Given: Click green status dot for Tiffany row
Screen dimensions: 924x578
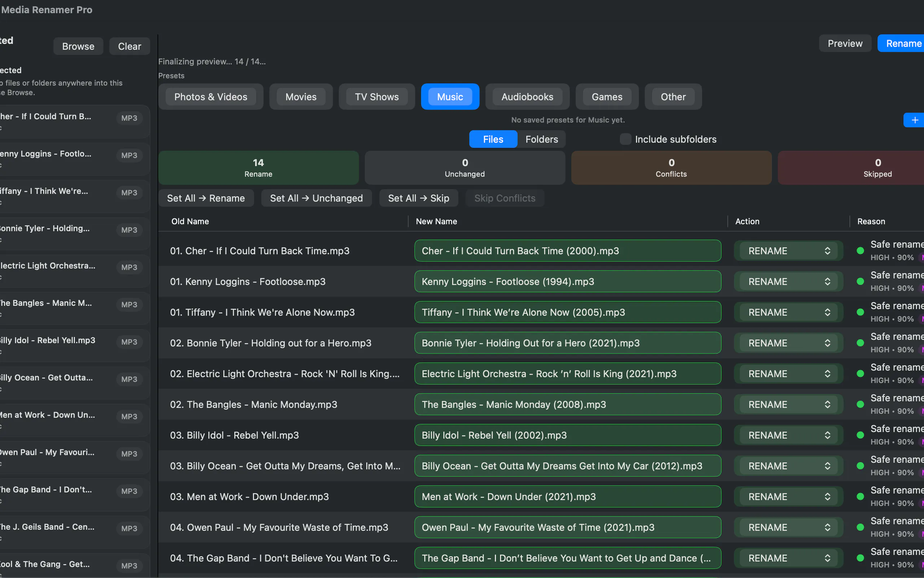Looking at the screenshot, I should point(860,312).
